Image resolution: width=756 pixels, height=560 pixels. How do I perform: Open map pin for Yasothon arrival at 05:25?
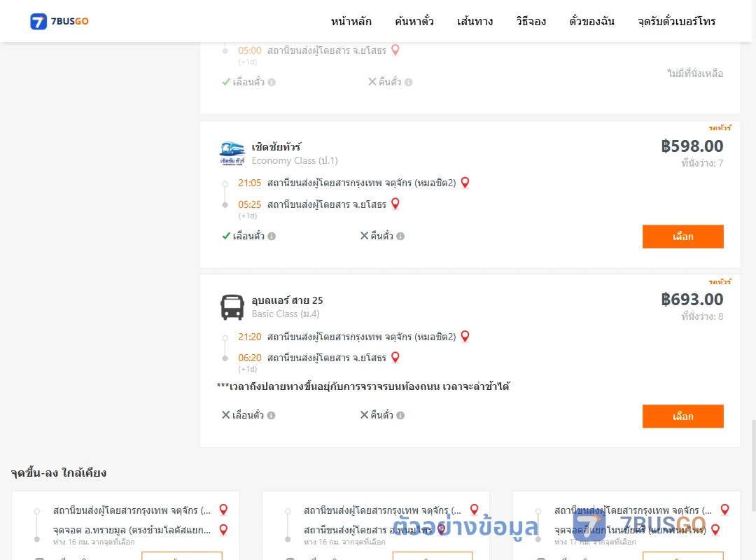pyautogui.click(x=395, y=204)
